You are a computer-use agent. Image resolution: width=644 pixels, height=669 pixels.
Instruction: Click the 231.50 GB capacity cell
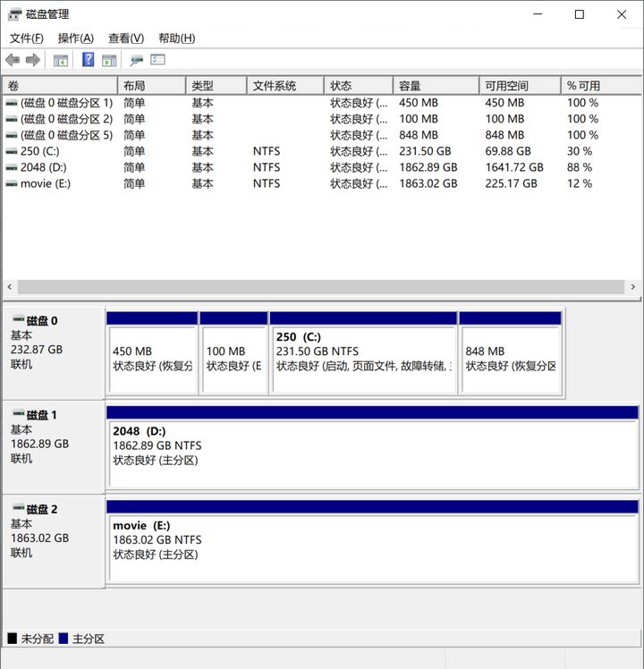click(425, 151)
